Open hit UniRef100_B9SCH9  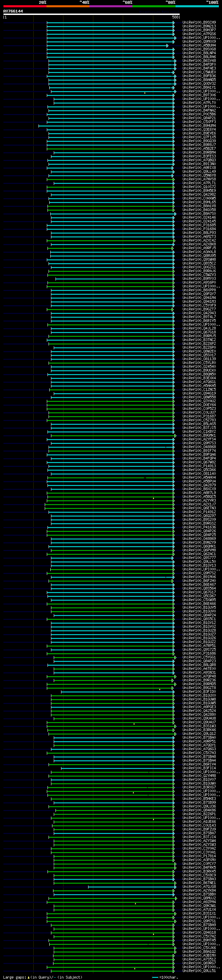pyautogui.click(x=199, y=23)
